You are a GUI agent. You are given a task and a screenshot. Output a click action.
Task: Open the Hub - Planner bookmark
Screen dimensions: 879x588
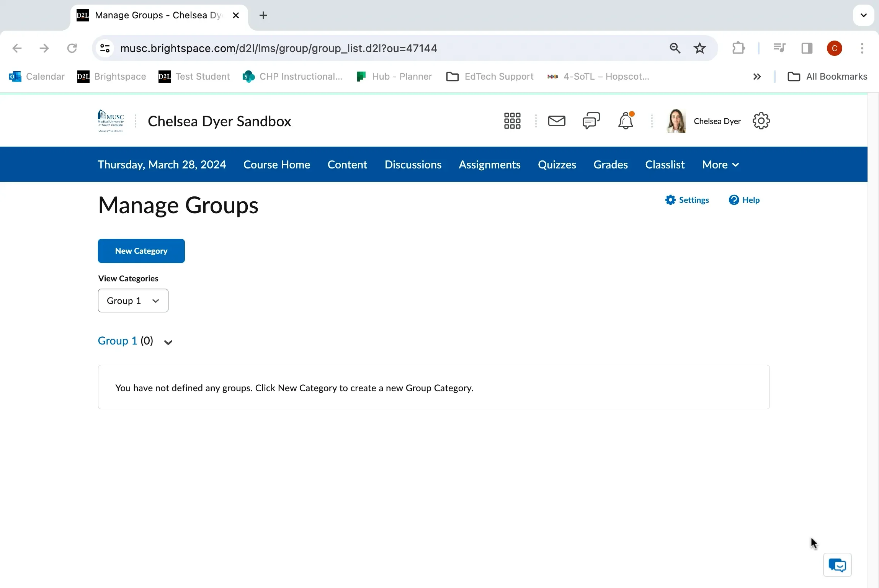tap(394, 76)
